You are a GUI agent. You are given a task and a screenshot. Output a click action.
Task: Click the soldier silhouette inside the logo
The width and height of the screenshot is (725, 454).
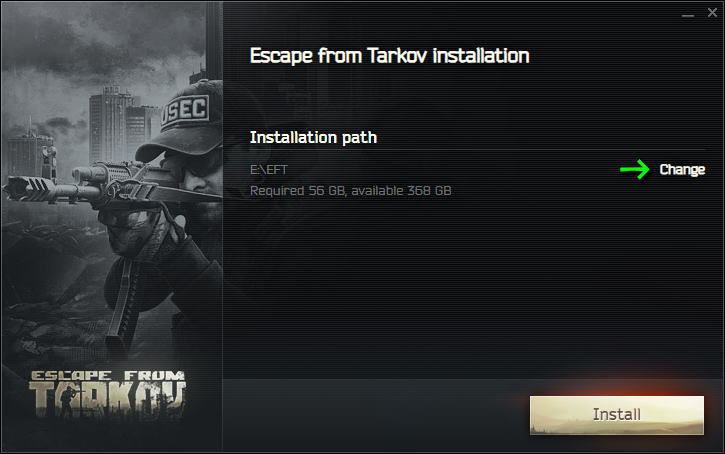point(68,400)
